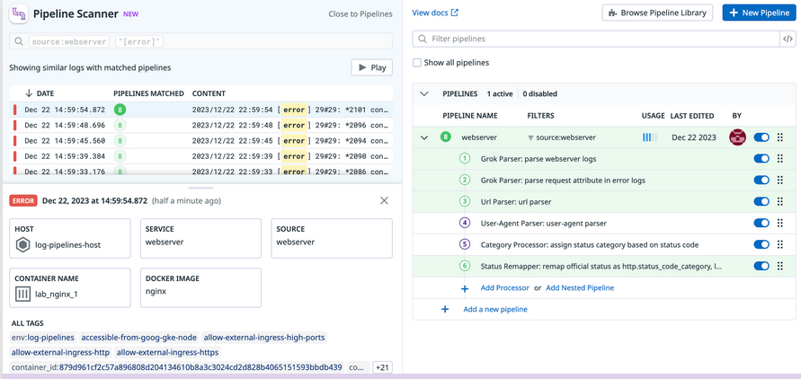Toggle the webserver pipeline switch
Viewport: 801px width, 379px height.
coord(761,137)
